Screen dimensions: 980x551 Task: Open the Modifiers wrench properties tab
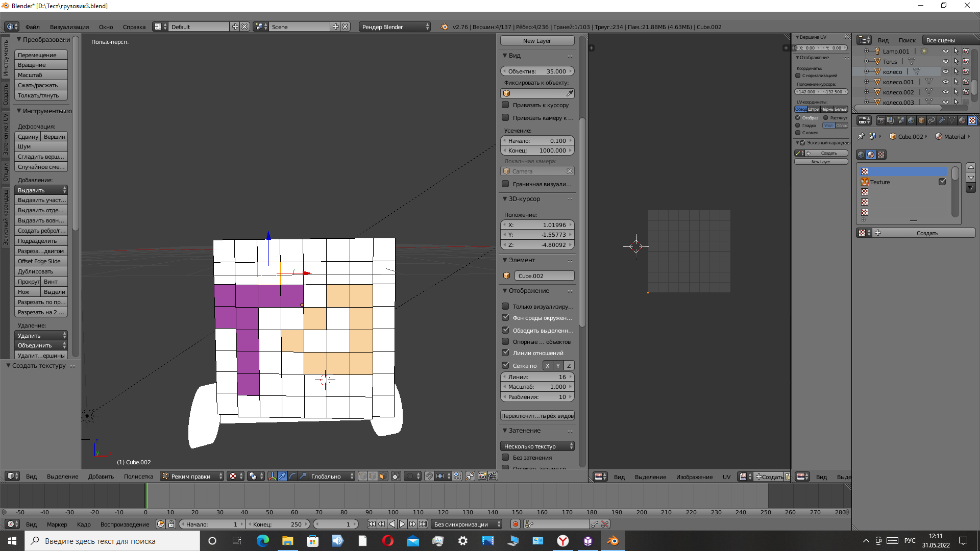tap(942, 120)
